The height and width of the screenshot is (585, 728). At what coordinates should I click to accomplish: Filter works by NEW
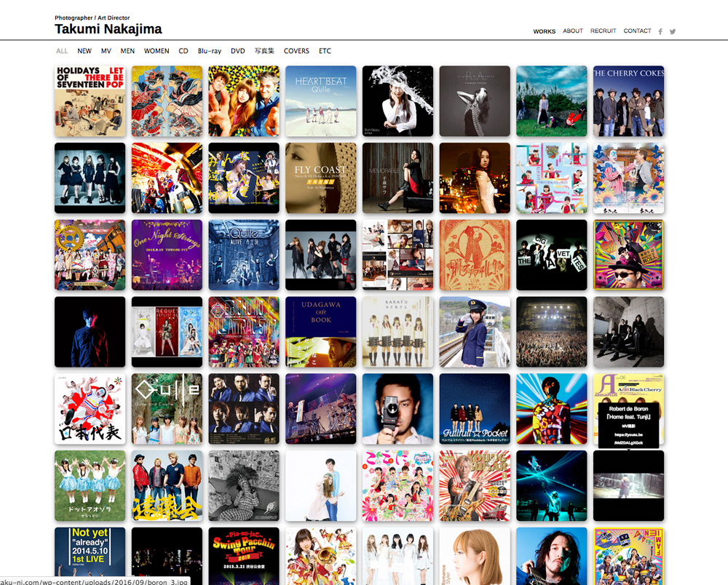[x=84, y=51]
